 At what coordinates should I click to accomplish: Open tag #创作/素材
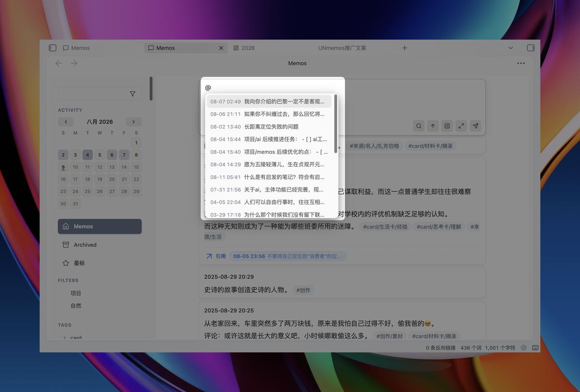point(390,336)
